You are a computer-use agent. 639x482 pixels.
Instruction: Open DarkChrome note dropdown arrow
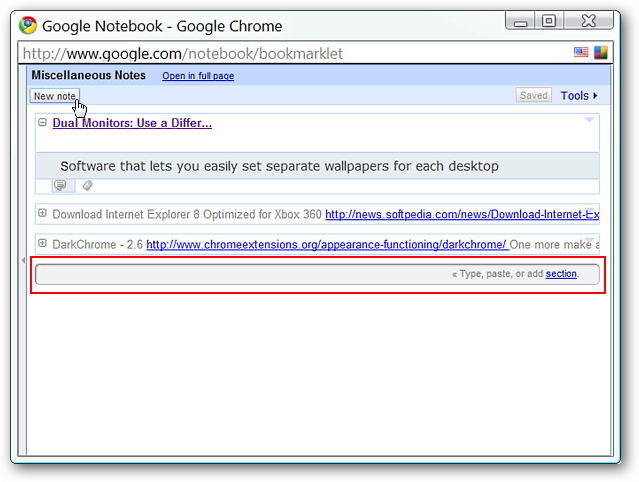tap(589, 240)
